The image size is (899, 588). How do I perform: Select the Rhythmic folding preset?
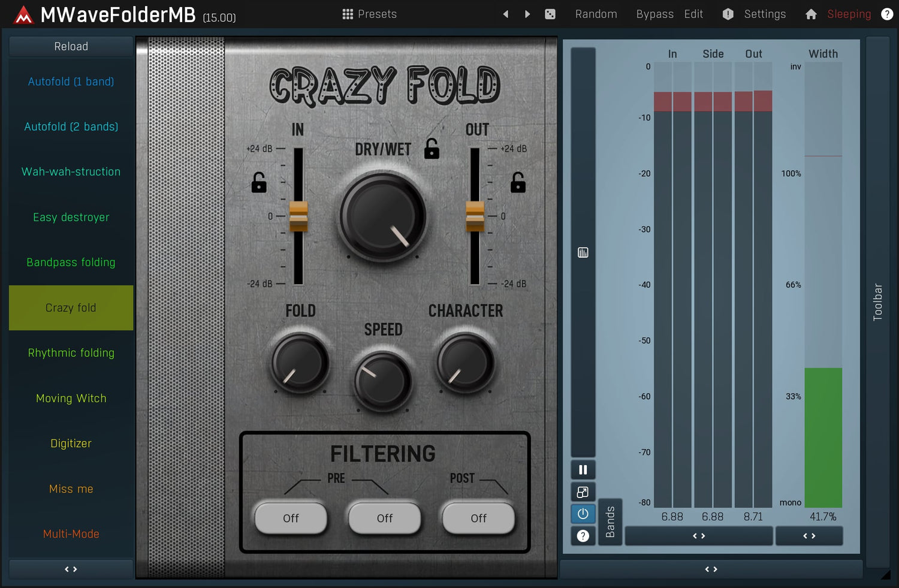[x=71, y=353]
